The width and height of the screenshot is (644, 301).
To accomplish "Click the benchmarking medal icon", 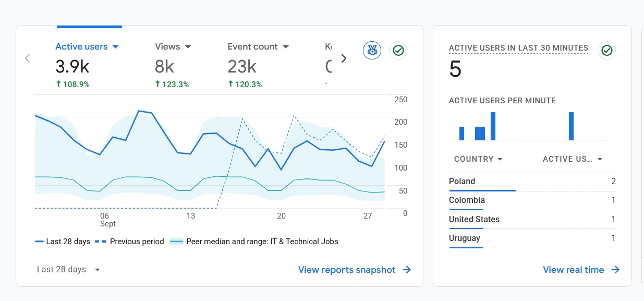I will click(x=372, y=51).
